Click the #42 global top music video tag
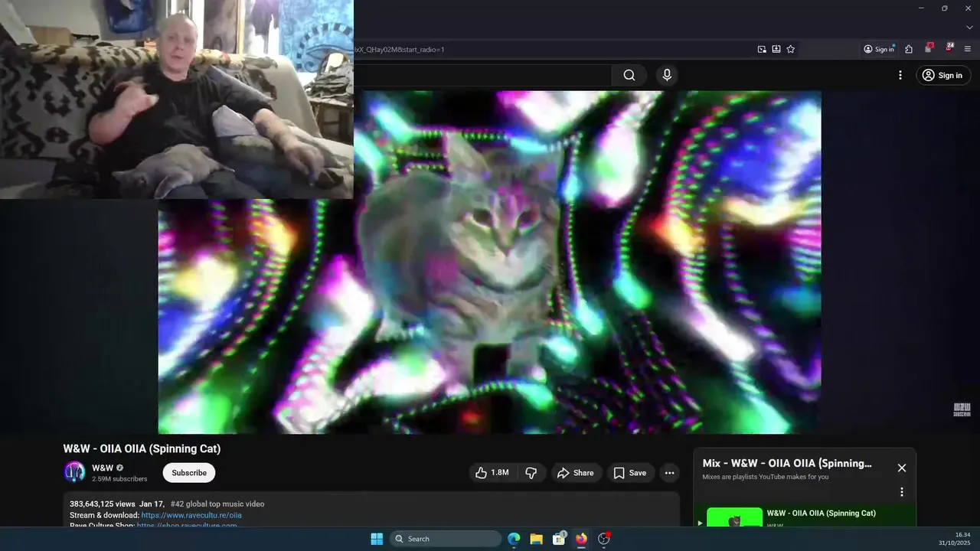Viewport: 980px width, 551px height. coord(217,504)
